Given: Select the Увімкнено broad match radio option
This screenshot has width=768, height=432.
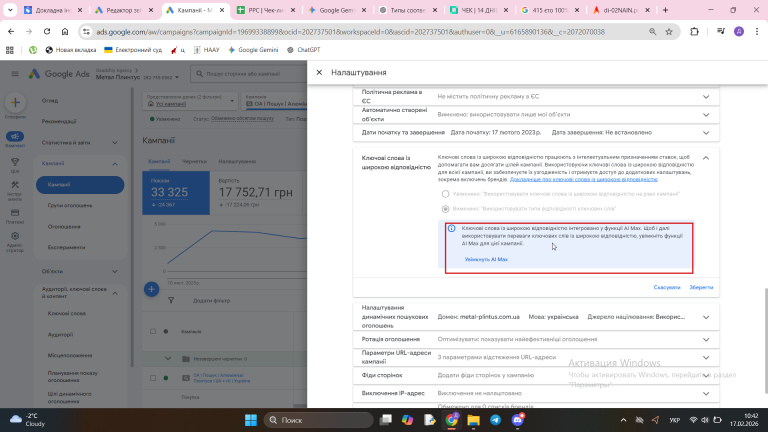Looking at the screenshot, I should pyautogui.click(x=445, y=194).
